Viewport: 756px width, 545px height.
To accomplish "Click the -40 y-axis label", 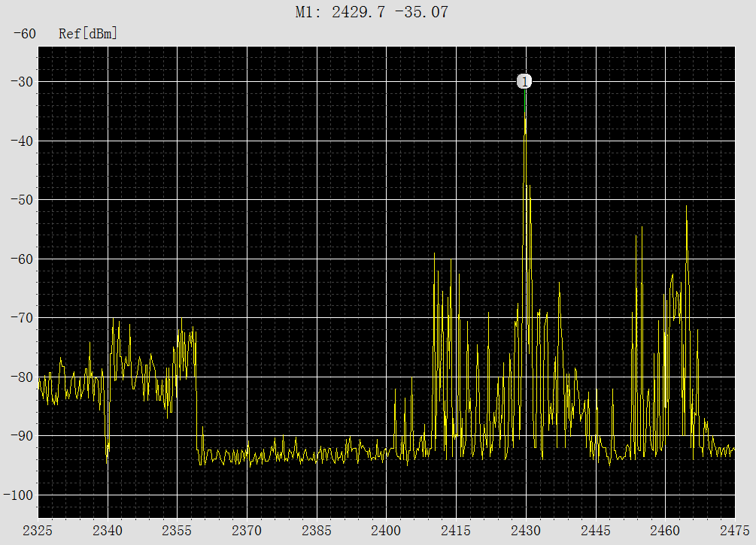I will [22, 141].
